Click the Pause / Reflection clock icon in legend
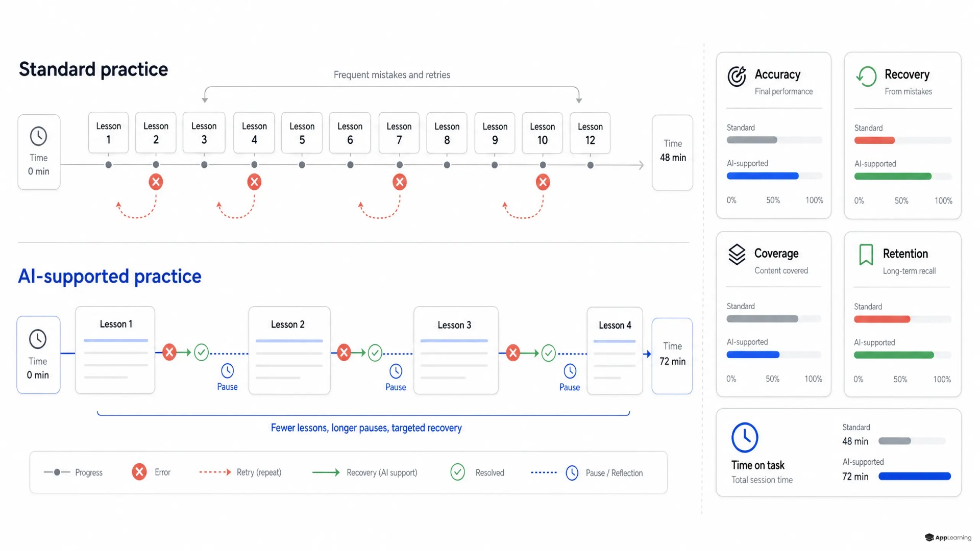This screenshot has height=551, width=980. [572, 473]
